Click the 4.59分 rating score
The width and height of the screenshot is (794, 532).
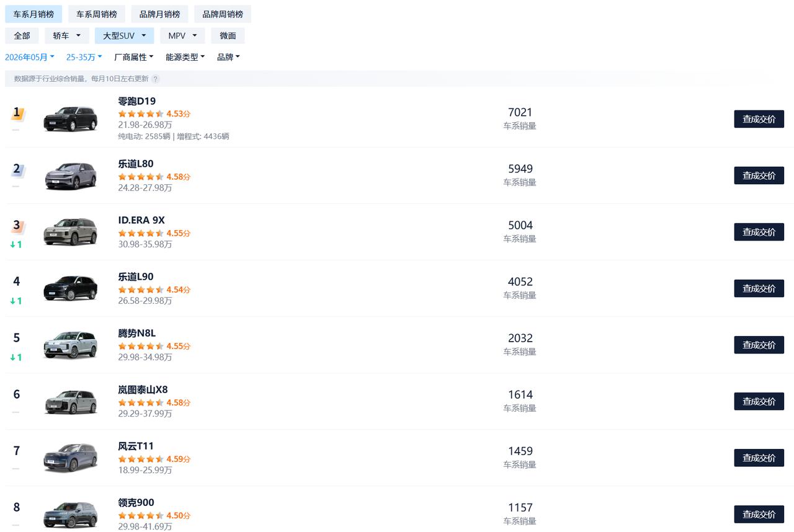179,459
